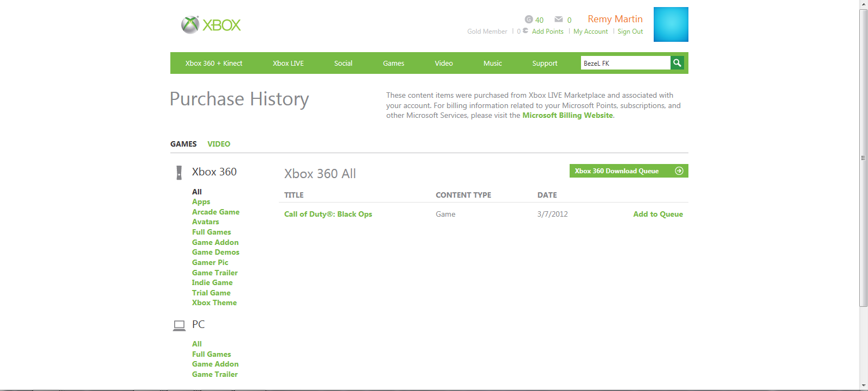868x391 pixels.
Task: Filter by Game Trailer under Xbox 360
Action: (x=215, y=273)
